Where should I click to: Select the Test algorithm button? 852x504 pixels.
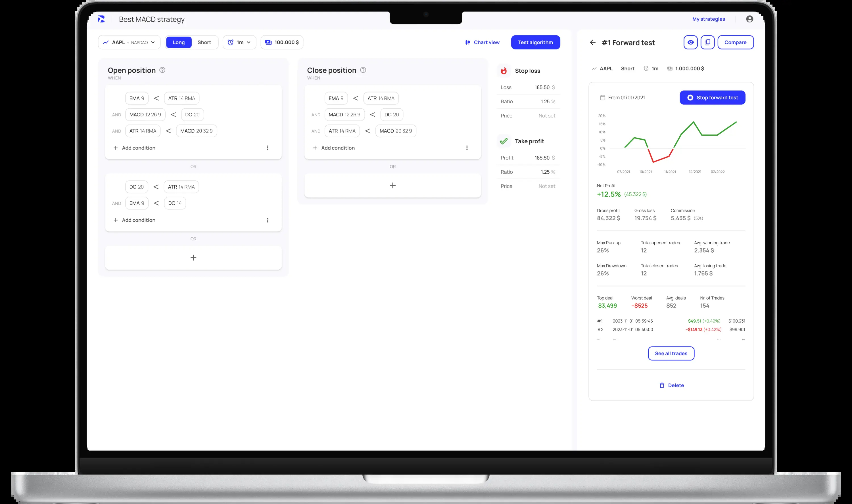coord(536,42)
